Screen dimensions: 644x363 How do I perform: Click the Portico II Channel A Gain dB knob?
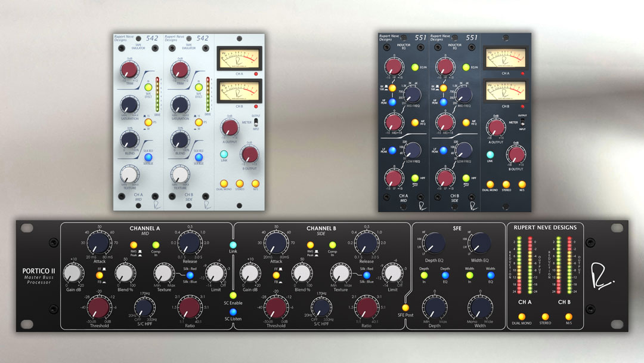pyautogui.click(x=73, y=273)
